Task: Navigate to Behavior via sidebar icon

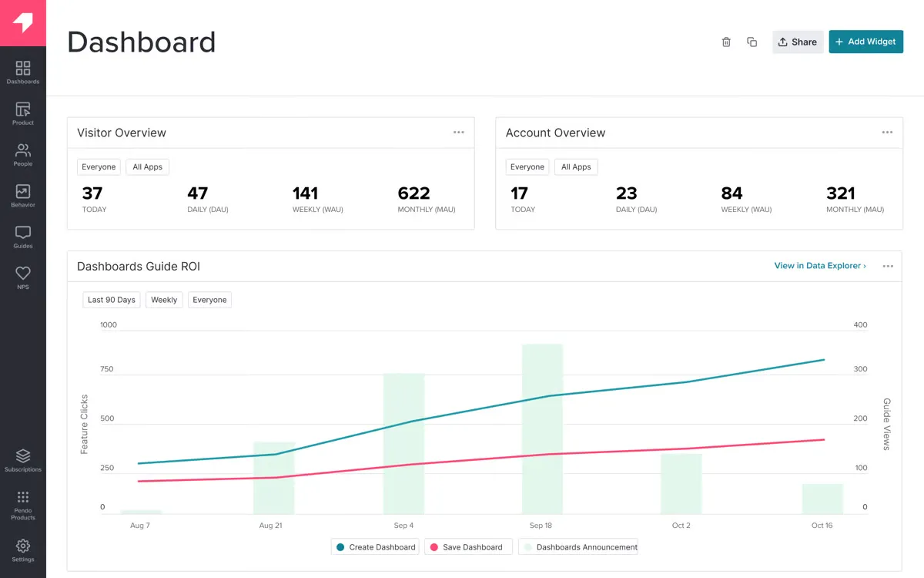Action: tap(22, 194)
